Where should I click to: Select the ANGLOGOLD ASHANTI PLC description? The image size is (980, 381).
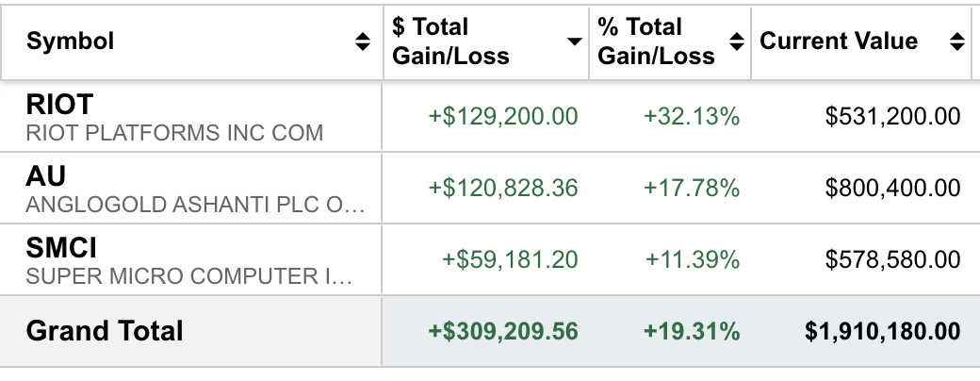pos(194,205)
